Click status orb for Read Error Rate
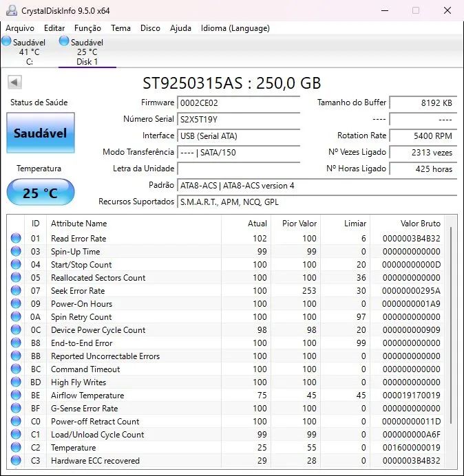This screenshot has height=476, width=464. click(16, 238)
